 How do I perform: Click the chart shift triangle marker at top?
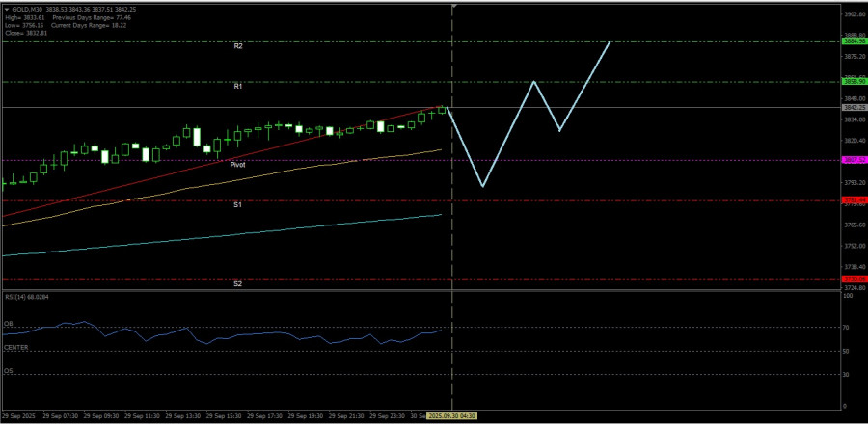pyautogui.click(x=453, y=7)
